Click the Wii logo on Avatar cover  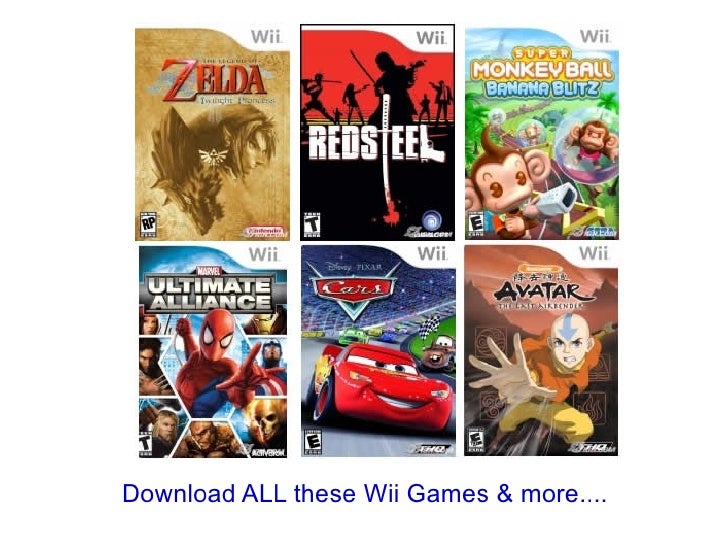[x=594, y=254]
